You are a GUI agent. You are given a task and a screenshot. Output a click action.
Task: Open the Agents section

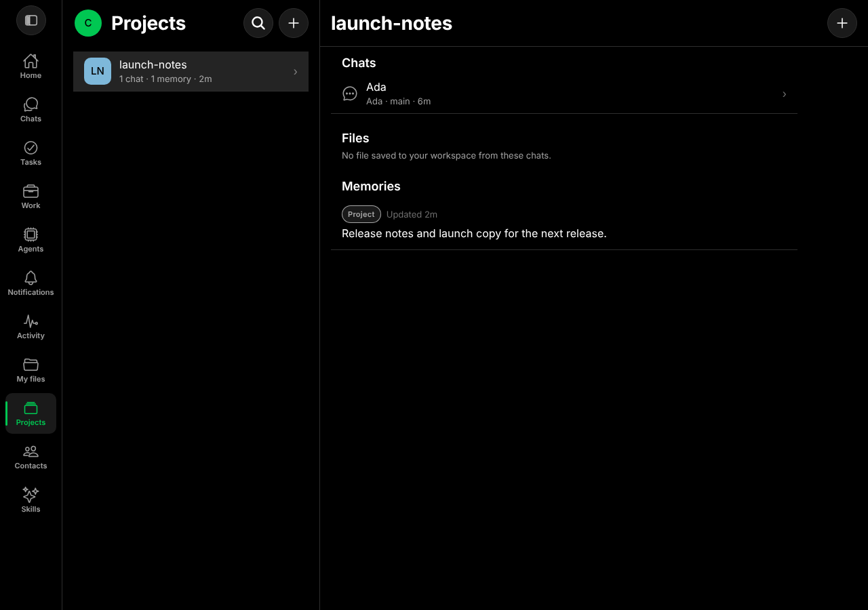tap(31, 240)
